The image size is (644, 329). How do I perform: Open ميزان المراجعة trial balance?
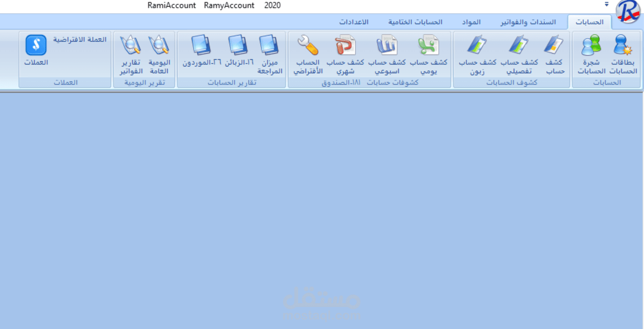(270, 55)
